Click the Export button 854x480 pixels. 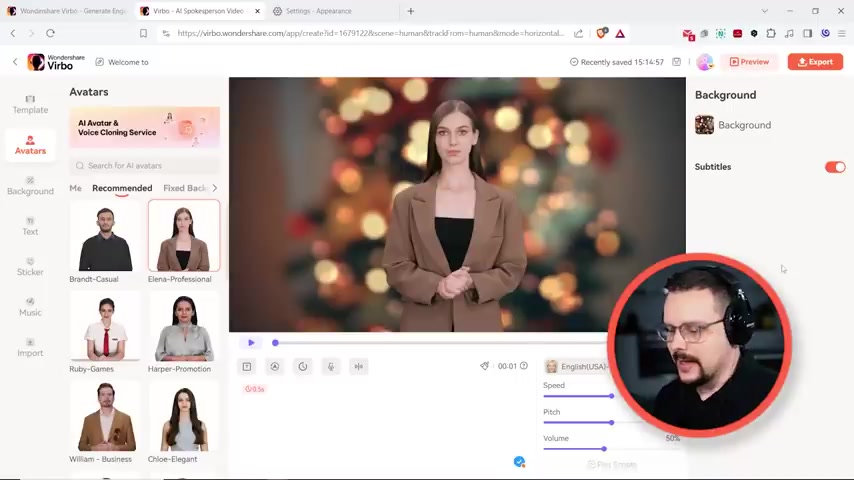click(814, 62)
